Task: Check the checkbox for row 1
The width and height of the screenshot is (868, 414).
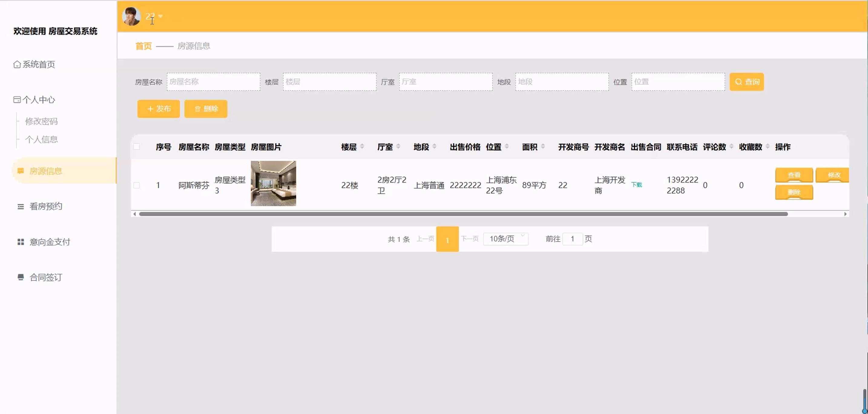Action: (136, 185)
